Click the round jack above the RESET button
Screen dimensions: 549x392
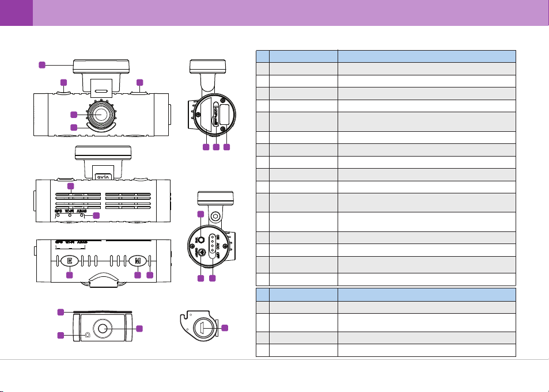201,239
